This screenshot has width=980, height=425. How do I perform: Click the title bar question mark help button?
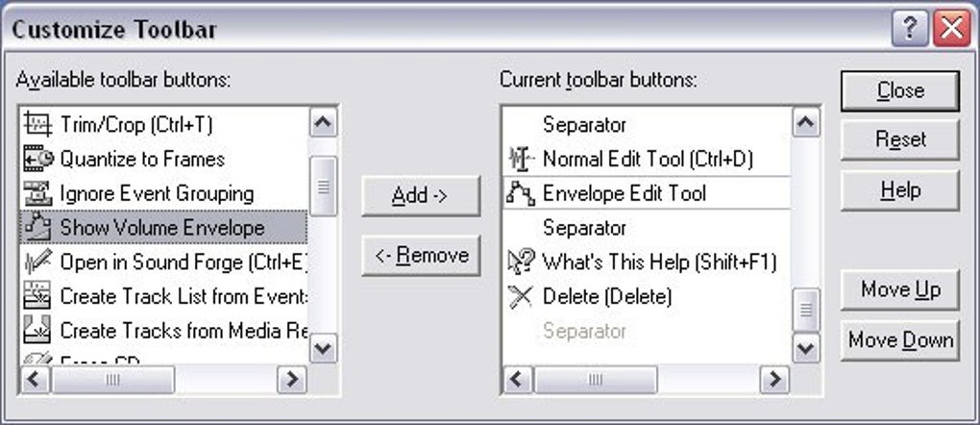(909, 29)
